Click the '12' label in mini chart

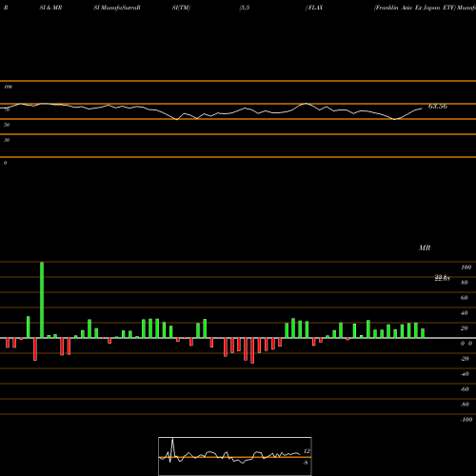click(x=307, y=451)
